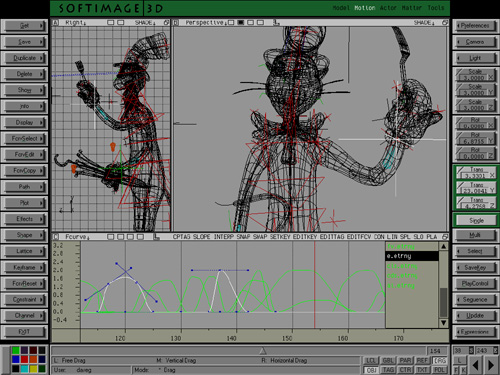500x375 pixels.
Task: Expand the Duplicate menu button
Action: [24, 58]
